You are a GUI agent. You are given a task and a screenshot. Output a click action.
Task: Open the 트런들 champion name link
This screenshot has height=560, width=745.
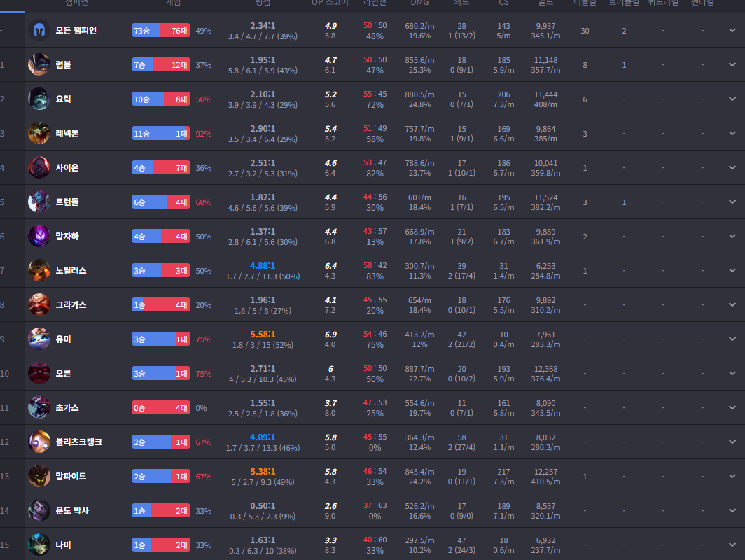click(67, 202)
